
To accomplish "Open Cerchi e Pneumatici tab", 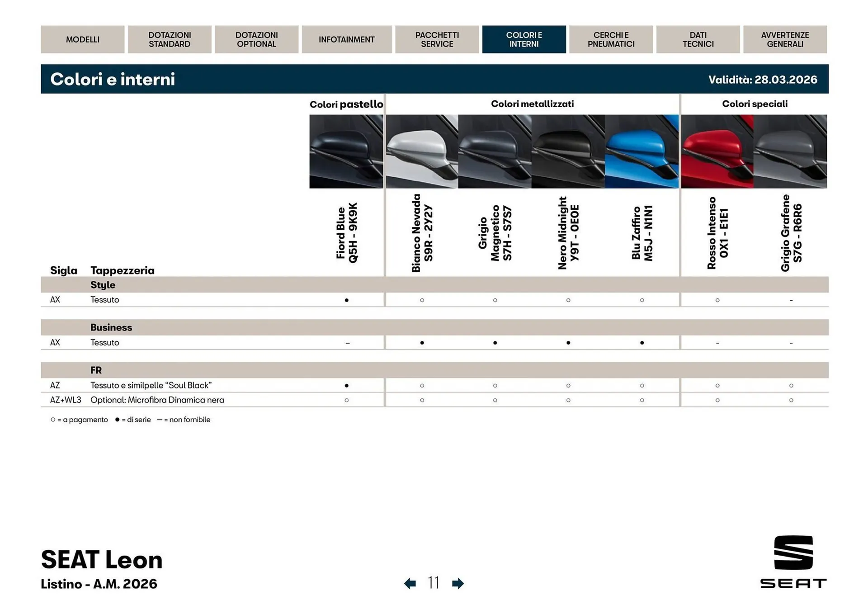I will (x=611, y=39).
